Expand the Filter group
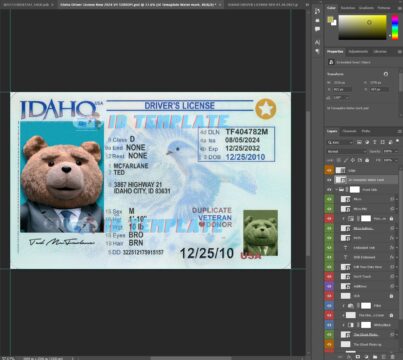The image size is (403, 360). coord(343,305)
